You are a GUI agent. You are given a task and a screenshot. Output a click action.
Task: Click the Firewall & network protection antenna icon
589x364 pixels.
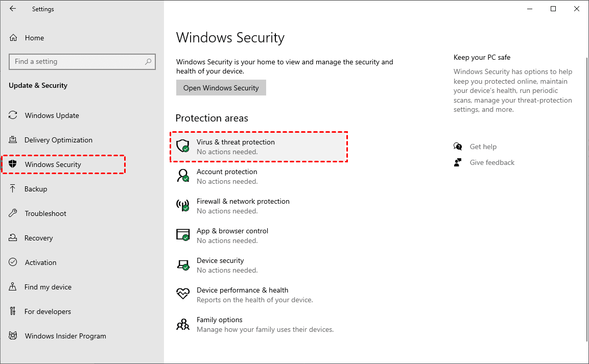pyautogui.click(x=182, y=205)
